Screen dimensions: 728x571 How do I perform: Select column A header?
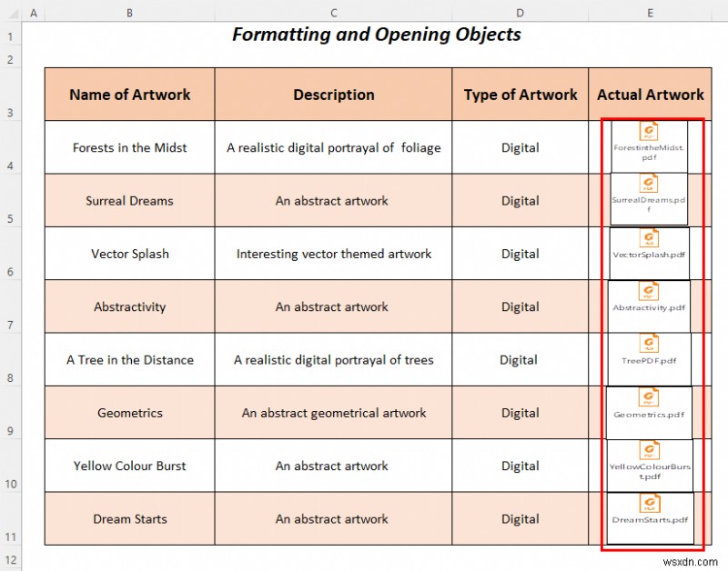(34, 14)
